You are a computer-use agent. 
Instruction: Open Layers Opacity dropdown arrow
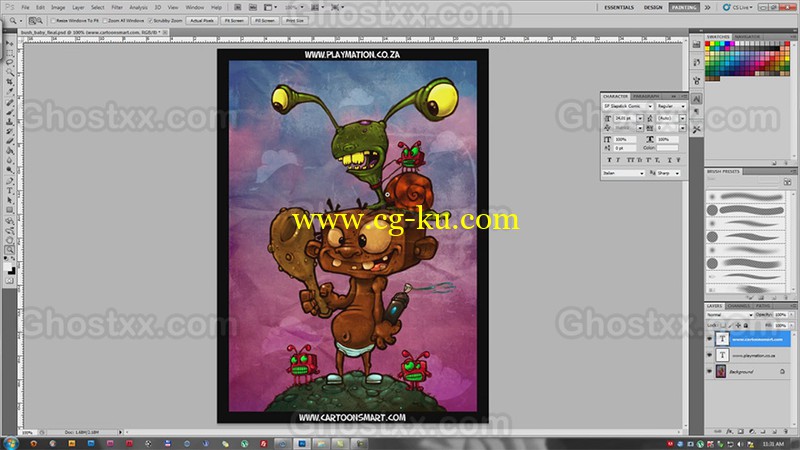pos(791,315)
